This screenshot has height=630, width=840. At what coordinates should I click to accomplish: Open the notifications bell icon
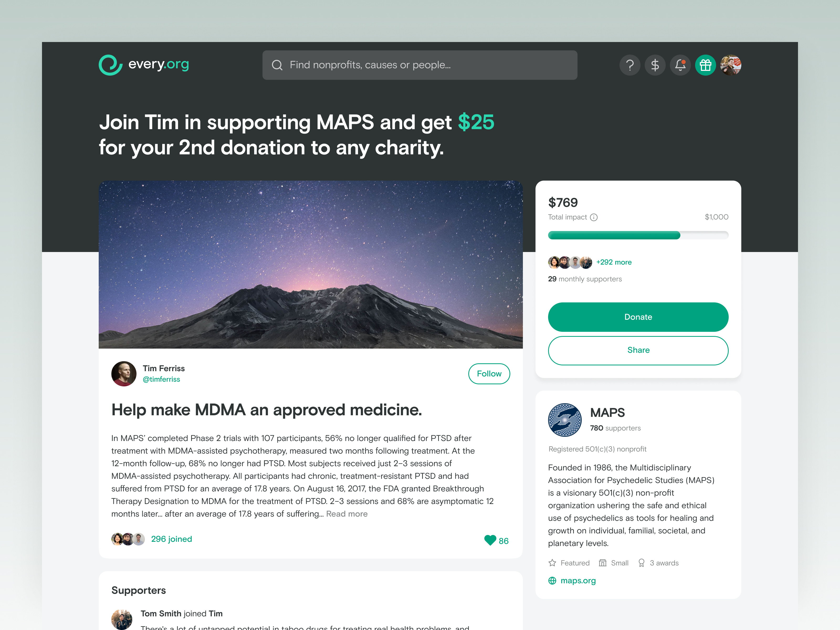[680, 65]
